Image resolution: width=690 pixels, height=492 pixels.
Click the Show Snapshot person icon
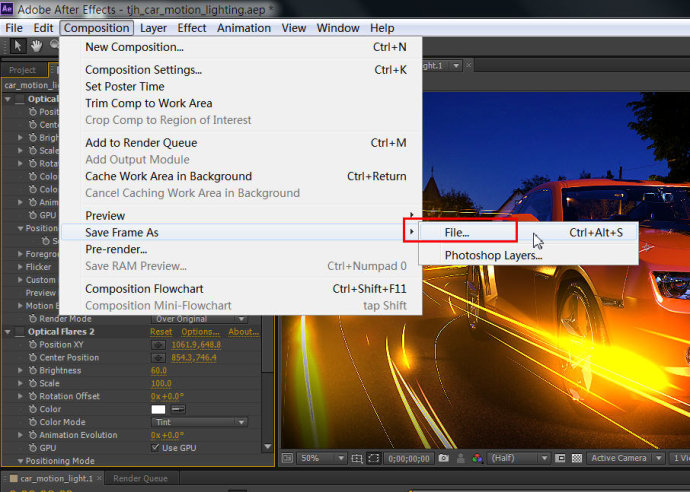pos(460,459)
